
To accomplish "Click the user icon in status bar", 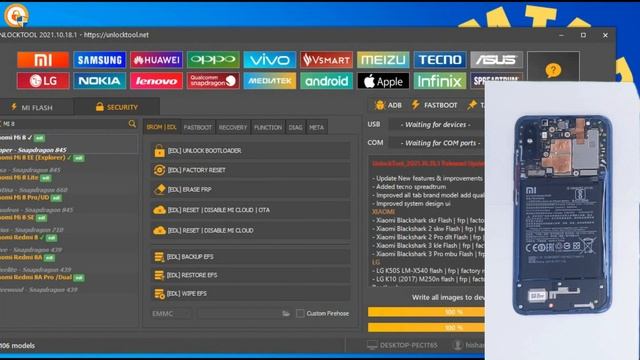I will [458, 345].
